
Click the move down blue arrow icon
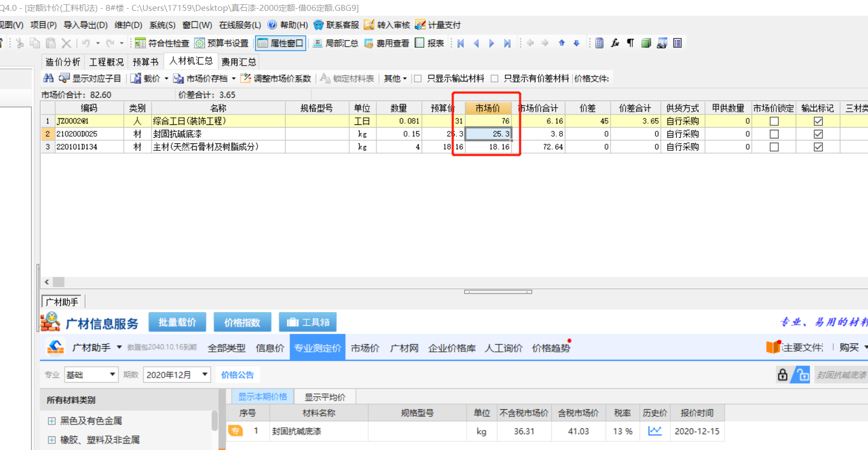coord(576,43)
